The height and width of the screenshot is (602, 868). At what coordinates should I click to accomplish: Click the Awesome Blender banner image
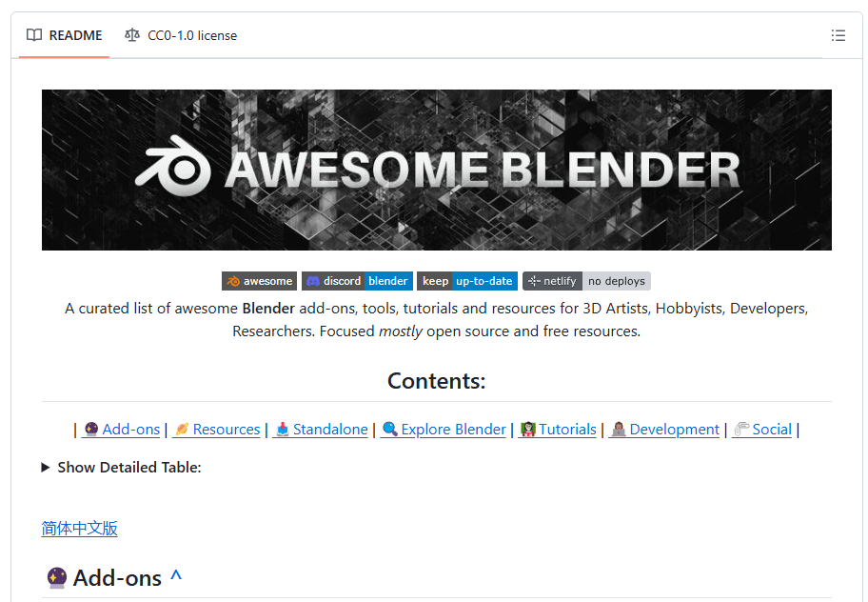436,171
